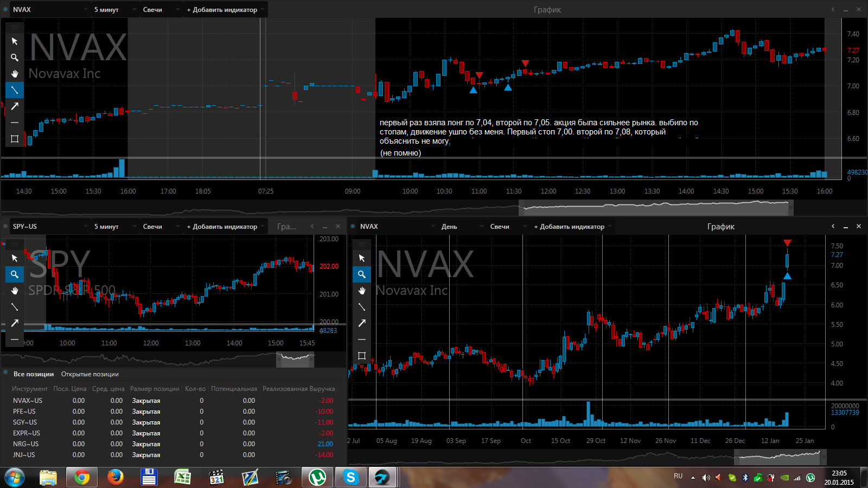
Task: Select PFE~US row in positions table
Action: click(x=174, y=412)
